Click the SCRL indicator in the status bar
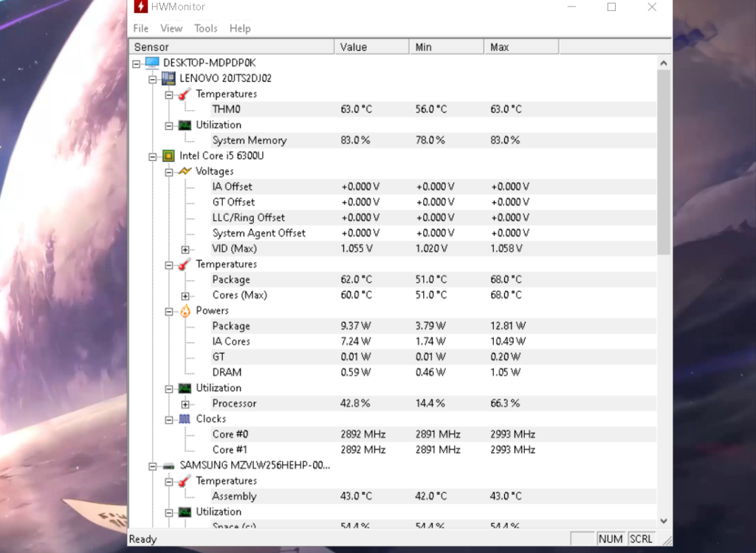The width and height of the screenshot is (756, 553). (641, 539)
